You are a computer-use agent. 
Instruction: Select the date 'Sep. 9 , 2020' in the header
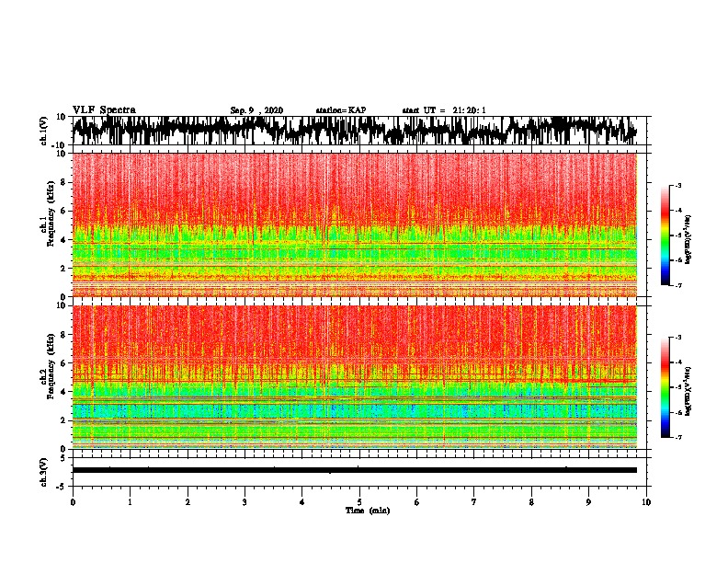pos(256,110)
